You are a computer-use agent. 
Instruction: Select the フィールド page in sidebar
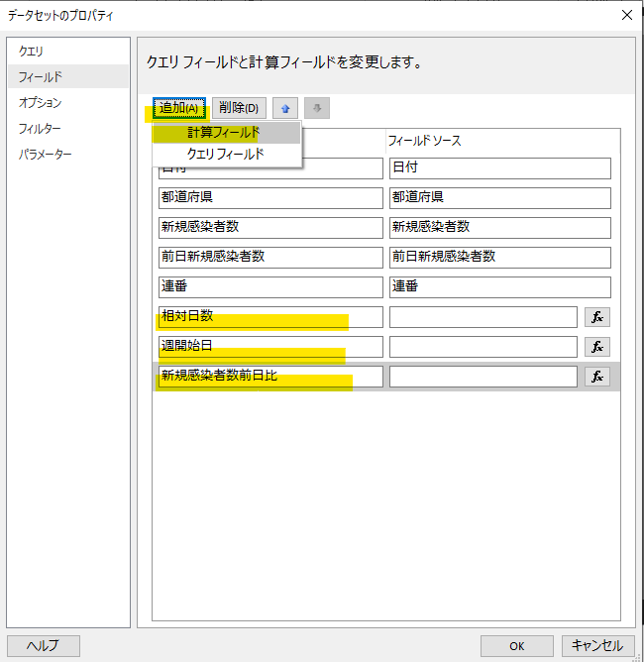[40, 76]
